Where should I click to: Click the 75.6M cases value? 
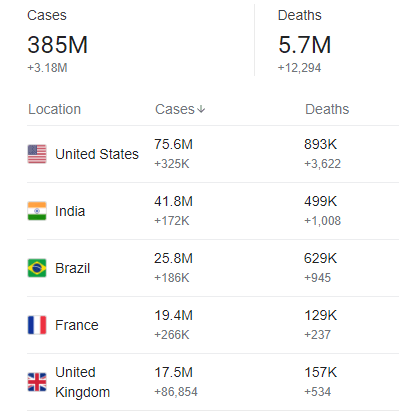pyautogui.click(x=173, y=144)
